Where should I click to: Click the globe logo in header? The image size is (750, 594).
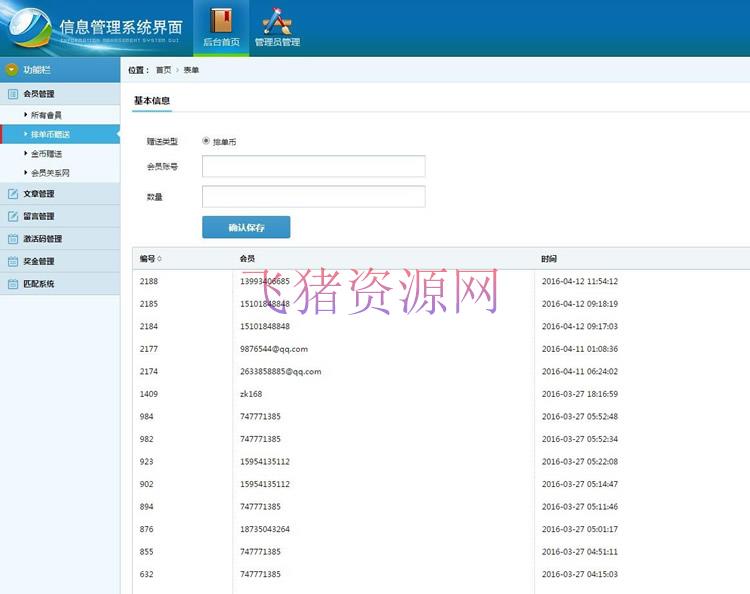click(x=30, y=30)
